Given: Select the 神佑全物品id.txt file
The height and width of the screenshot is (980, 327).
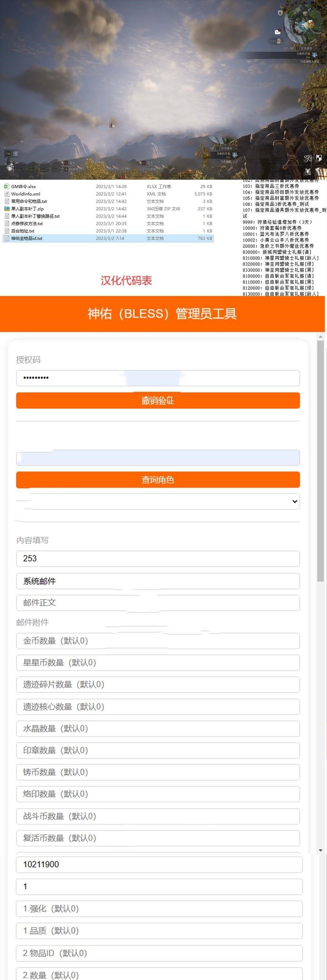Looking at the screenshot, I should [x=26, y=238].
